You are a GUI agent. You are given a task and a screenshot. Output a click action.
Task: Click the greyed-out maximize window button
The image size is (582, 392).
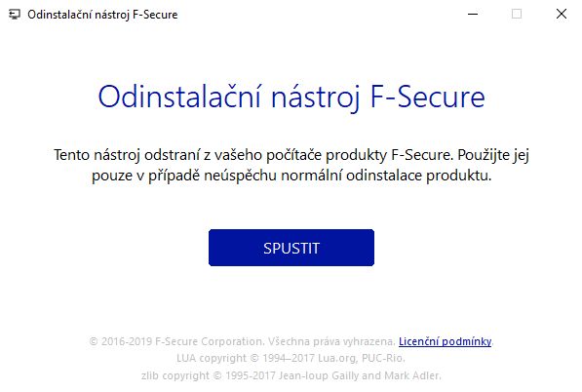517,14
